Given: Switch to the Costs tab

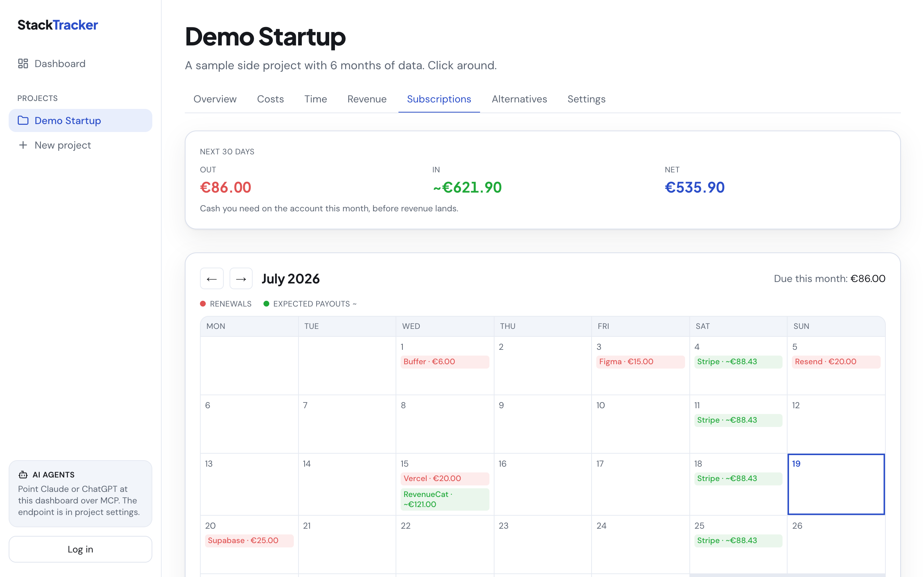Looking at the screenshot, I should (270, 99).
